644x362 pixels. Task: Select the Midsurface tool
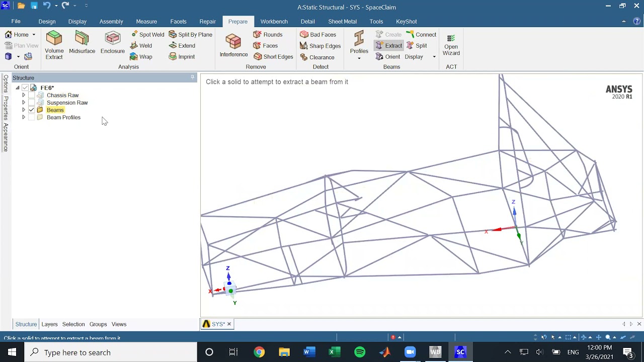[82, 42]
